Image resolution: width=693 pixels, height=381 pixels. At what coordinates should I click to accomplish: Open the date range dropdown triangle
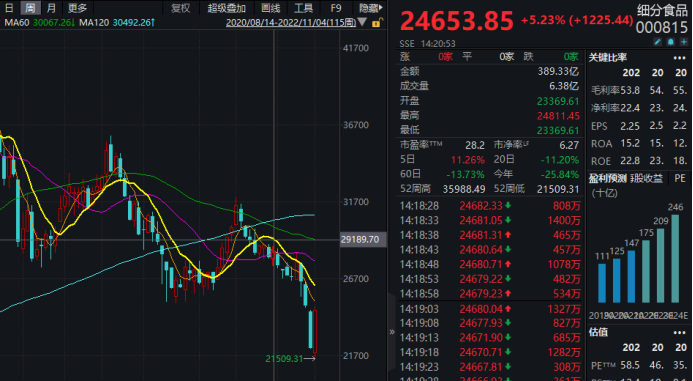(362, 22)
